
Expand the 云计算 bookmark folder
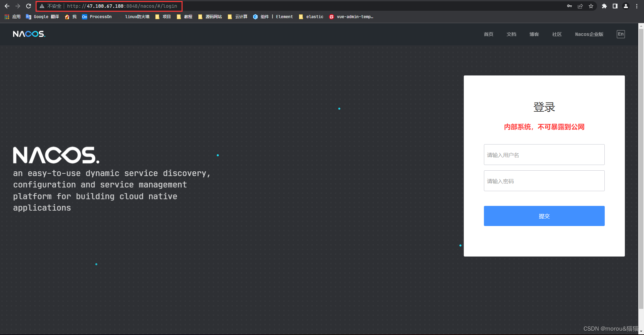pos(238,17)
